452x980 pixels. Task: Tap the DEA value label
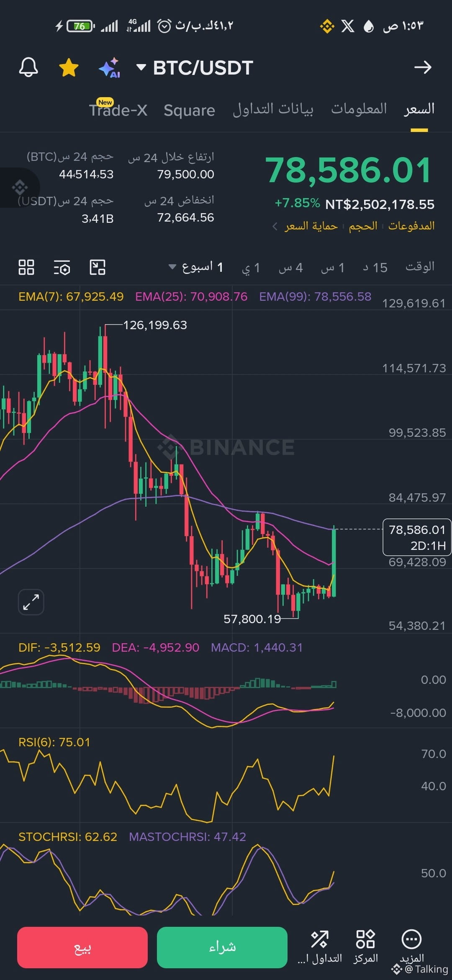click(x=156, y=647)
